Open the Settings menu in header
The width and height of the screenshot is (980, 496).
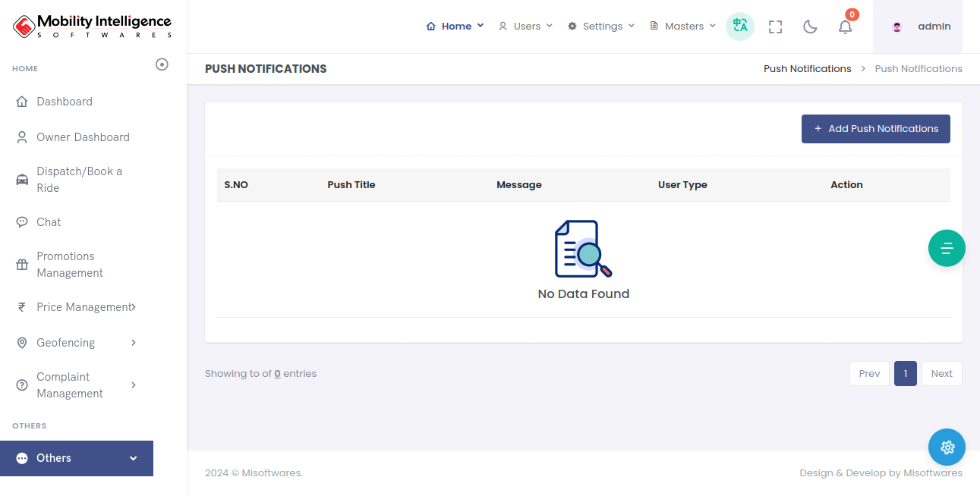601,27
